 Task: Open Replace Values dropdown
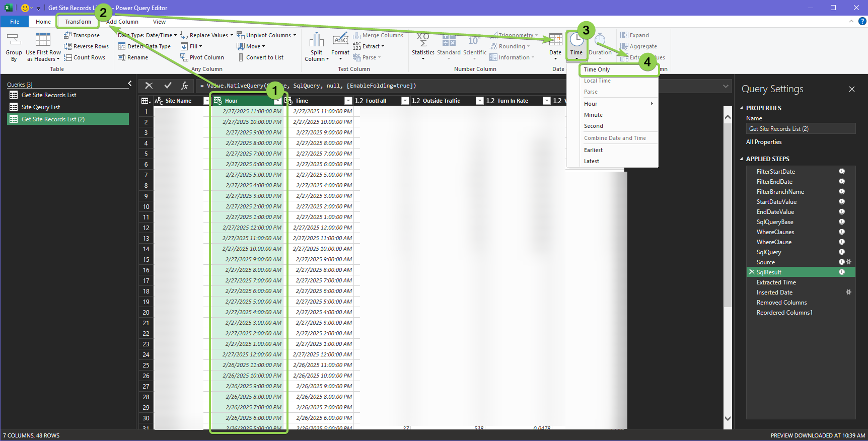coord(206,35)
